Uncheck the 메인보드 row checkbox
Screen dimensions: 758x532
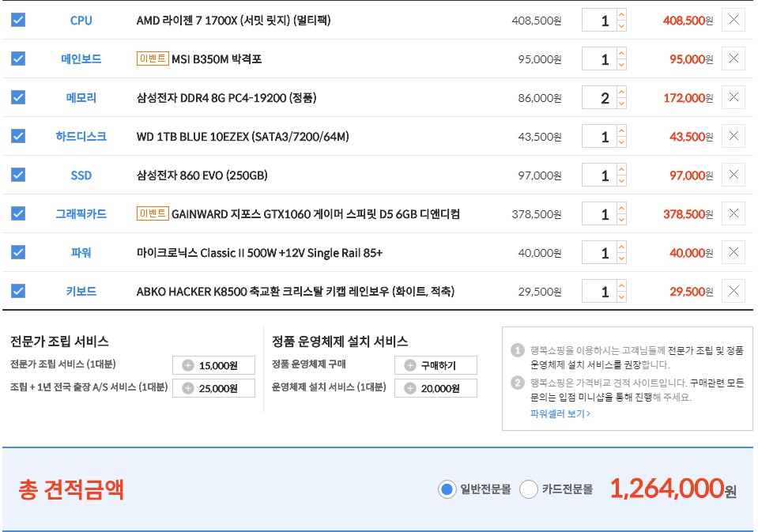pos(18,58)
